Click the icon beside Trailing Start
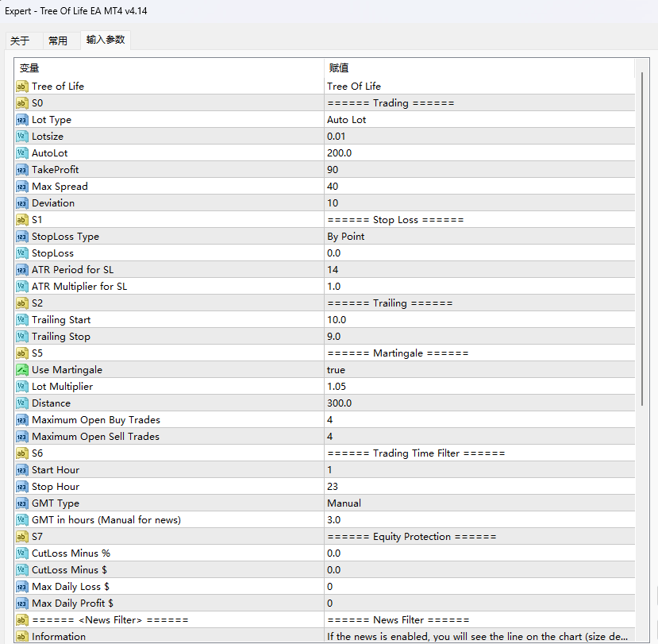This screenshot has width=658, height=644. (x=21, y=320)
